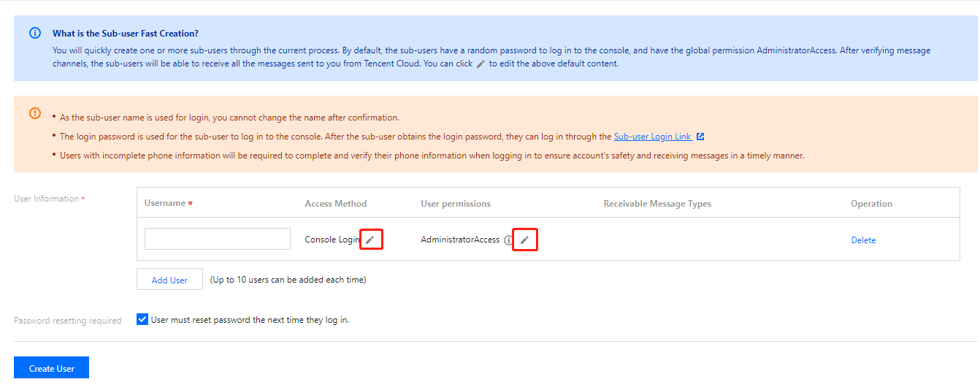Click the Operation column header
This screenshot has width=980, height=390.
871,204
